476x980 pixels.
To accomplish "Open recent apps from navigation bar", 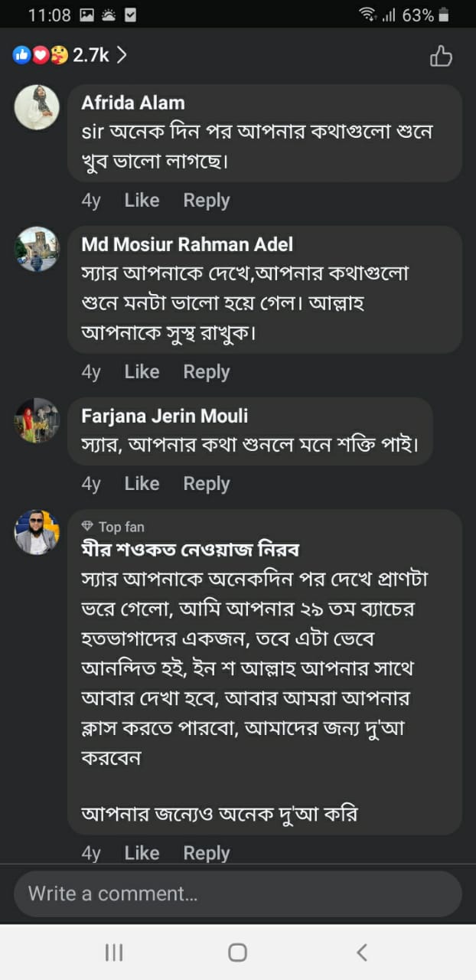I will point(114,952).
